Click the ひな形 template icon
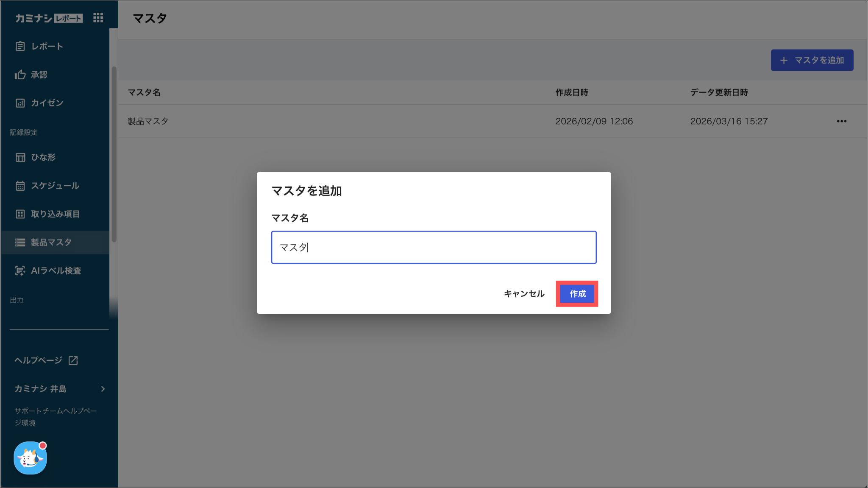The image size is (868, 488). click(20, 157)
